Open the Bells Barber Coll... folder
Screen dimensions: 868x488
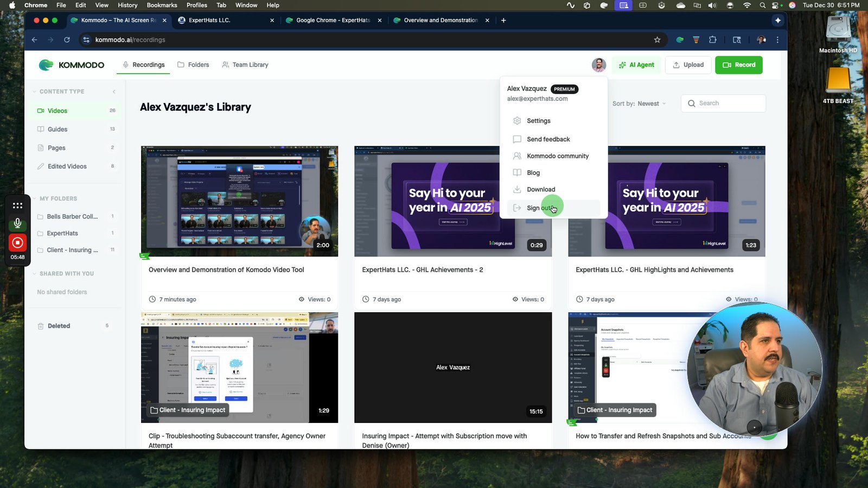pyautogui.click(x=75, y=216)
